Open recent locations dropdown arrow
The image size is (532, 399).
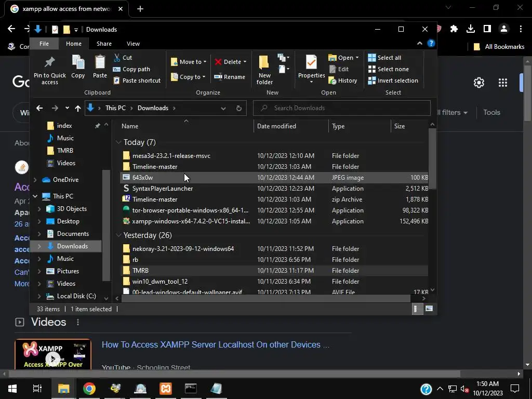click(x=67, y=108)
